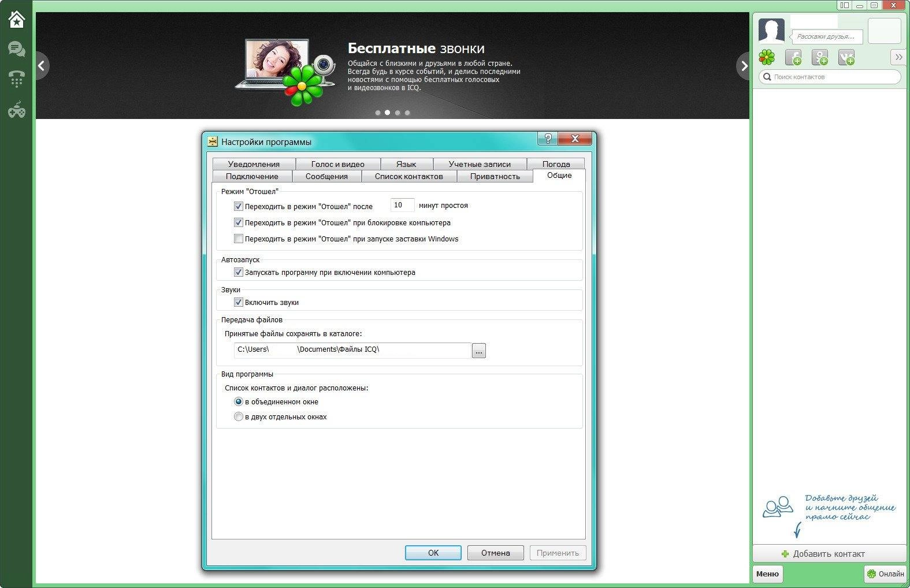910x588 pixels.
Task: Open the Погода tab
Action: pos(556,164)
